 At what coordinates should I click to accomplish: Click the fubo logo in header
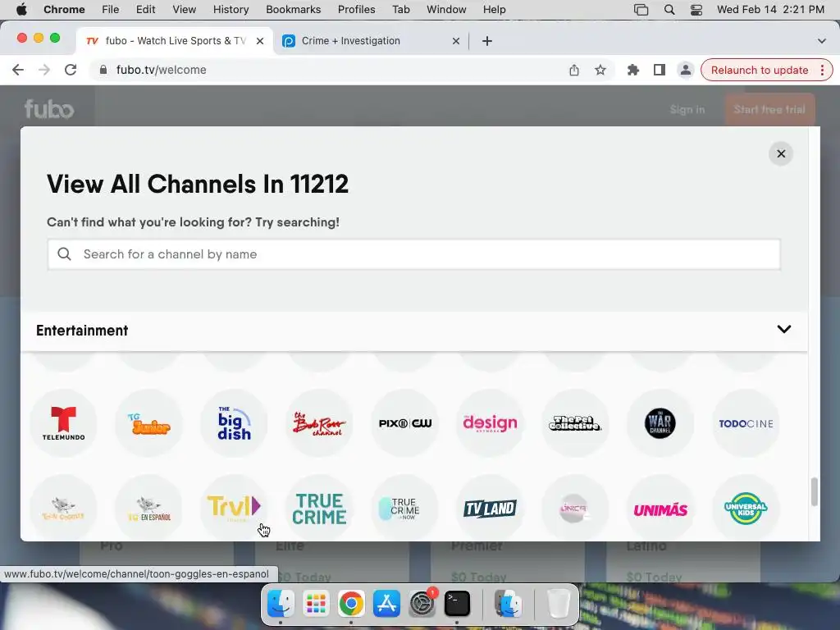point(49,109)
